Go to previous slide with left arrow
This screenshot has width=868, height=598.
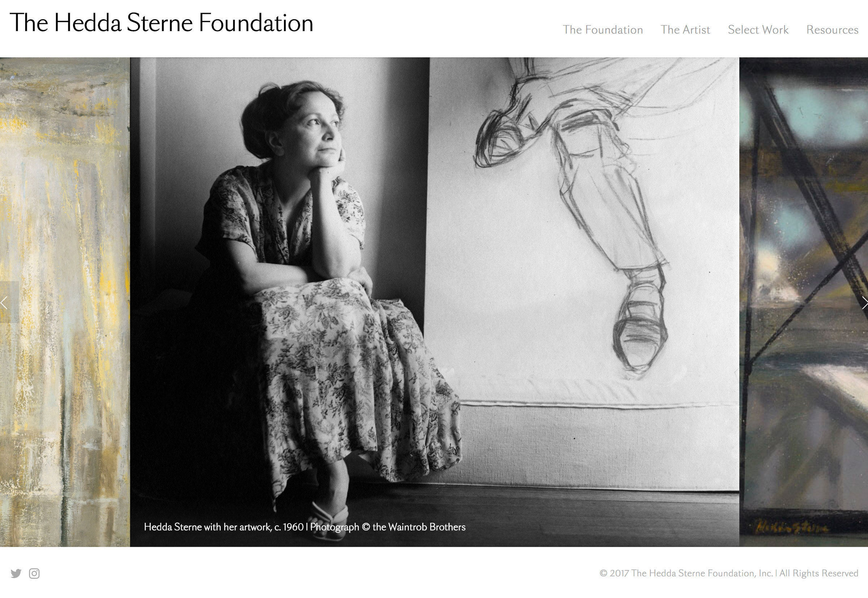point(4,302)
